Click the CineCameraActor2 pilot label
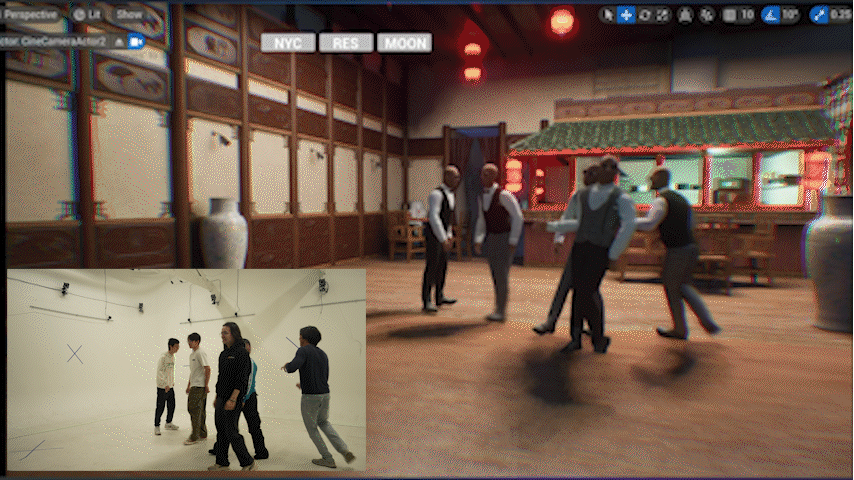Screen dimensions: 854x480 pyautogui.click(x=53, y=41)
